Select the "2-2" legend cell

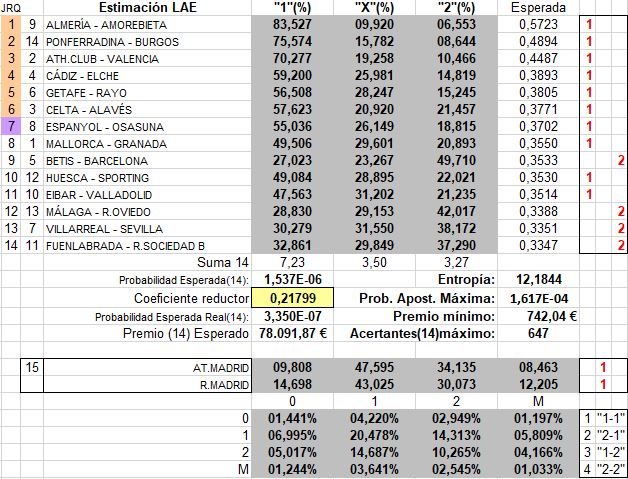611,469
